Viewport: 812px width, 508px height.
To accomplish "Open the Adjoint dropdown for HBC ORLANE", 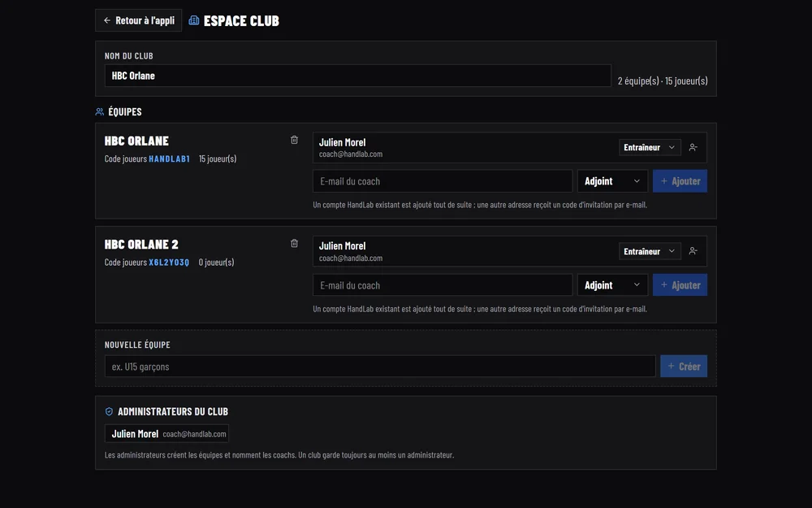I will [x=612, y=181].
